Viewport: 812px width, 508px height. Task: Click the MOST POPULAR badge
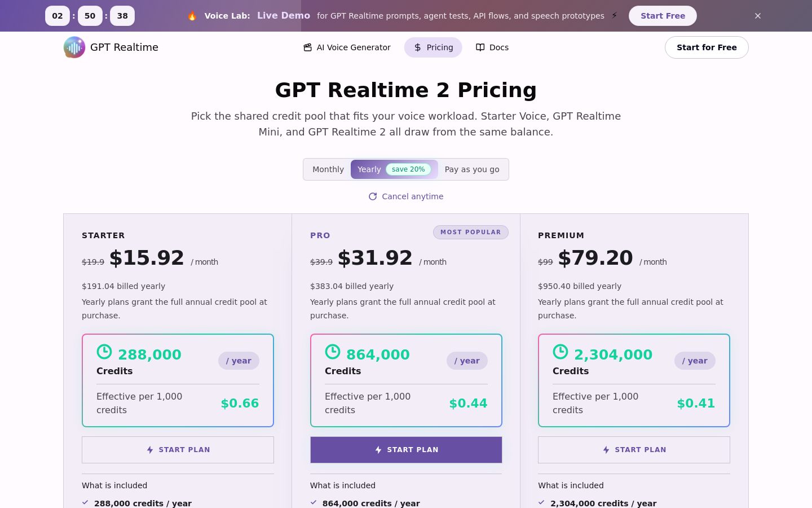471,232
